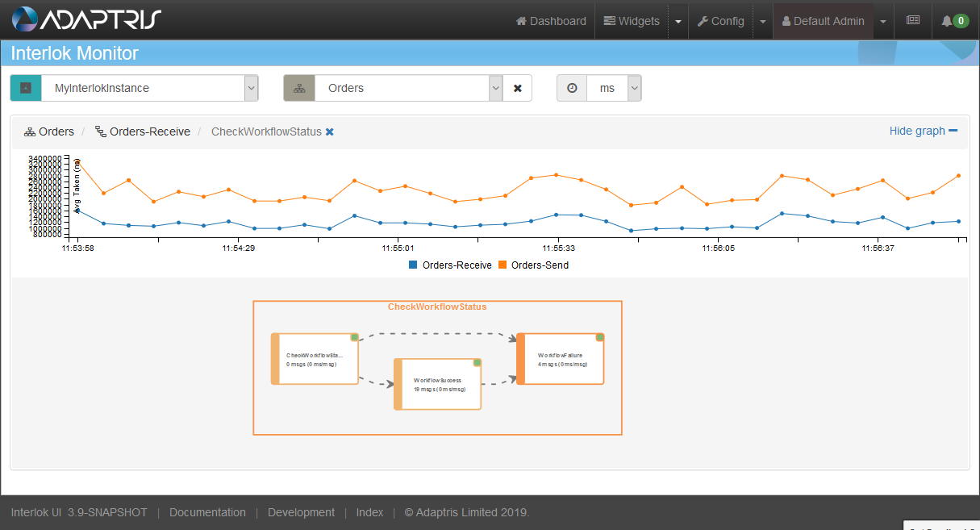Click the Interlok UI 3.9-SNAPSHOT footer text
The height and width of the screenshot is (530, 980).
[79, 512]
